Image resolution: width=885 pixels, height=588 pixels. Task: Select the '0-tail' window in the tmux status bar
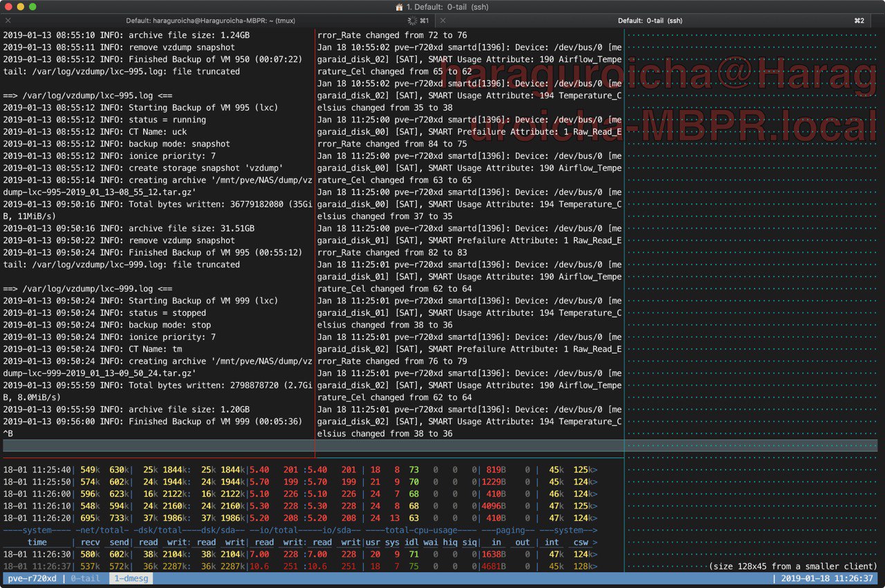(x=86, y=578)
